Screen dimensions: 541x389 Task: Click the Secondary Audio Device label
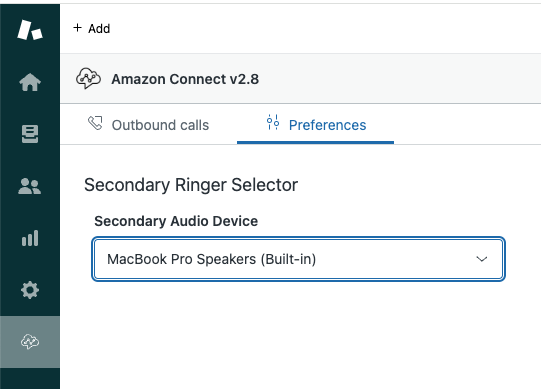pyautogui.click(x=176, y=221)
